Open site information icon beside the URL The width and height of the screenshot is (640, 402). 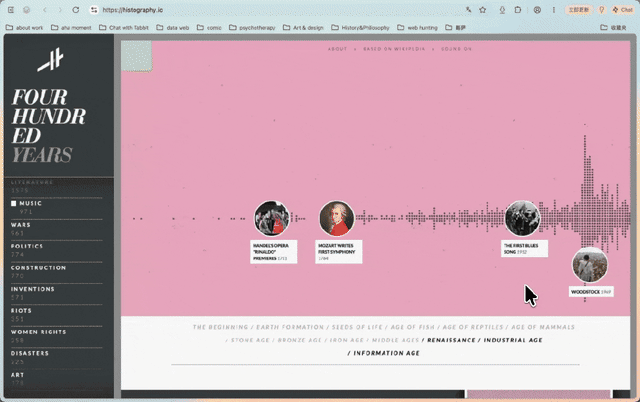pos(94,10)
